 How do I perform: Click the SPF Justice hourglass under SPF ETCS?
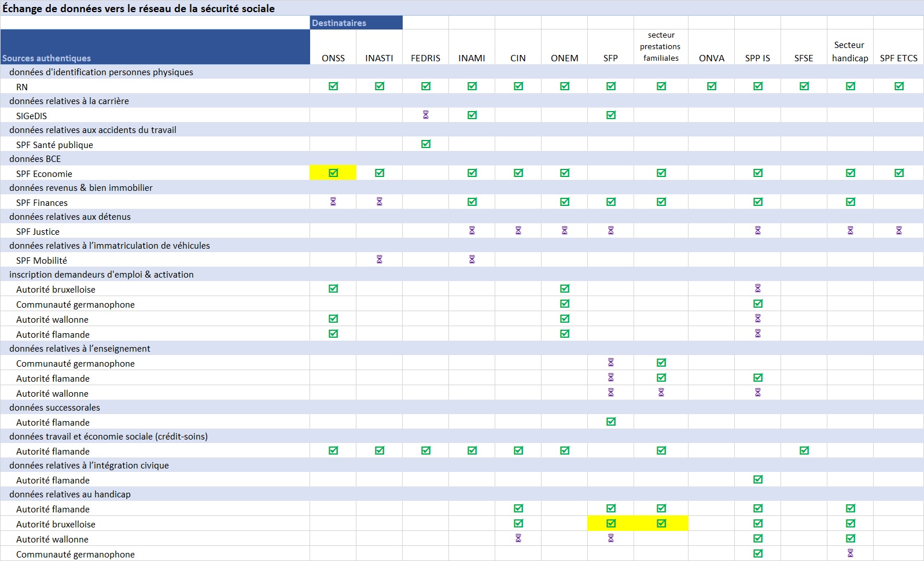(x=899, y=231)
